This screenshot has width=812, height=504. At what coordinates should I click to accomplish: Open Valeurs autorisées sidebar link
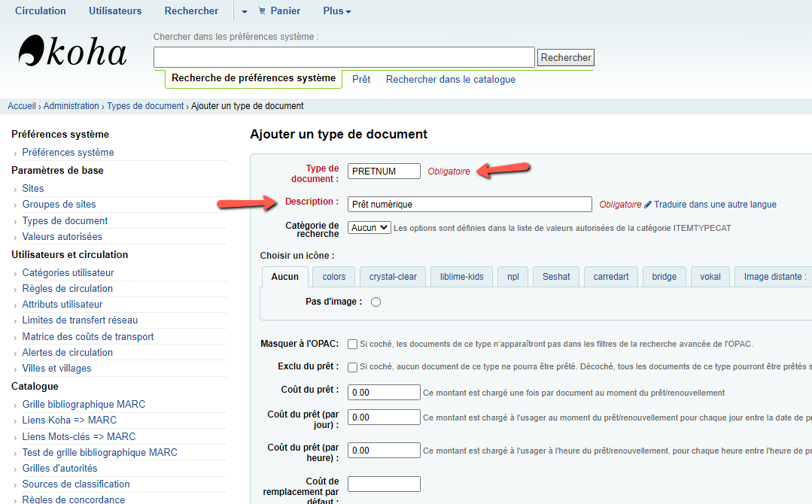tap(62, 236)
